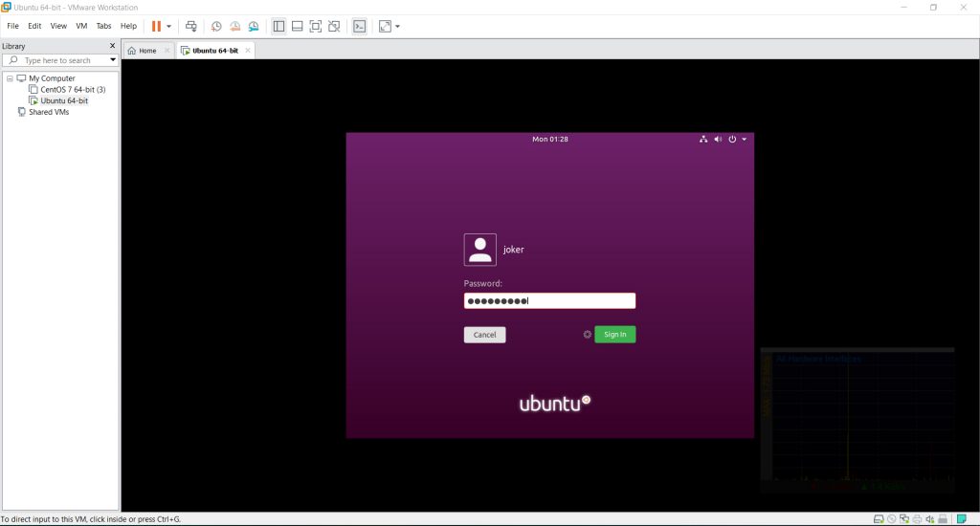980x526 pixels.
Task: Click the search magnifier icon in Library
Action: (13, 60)
